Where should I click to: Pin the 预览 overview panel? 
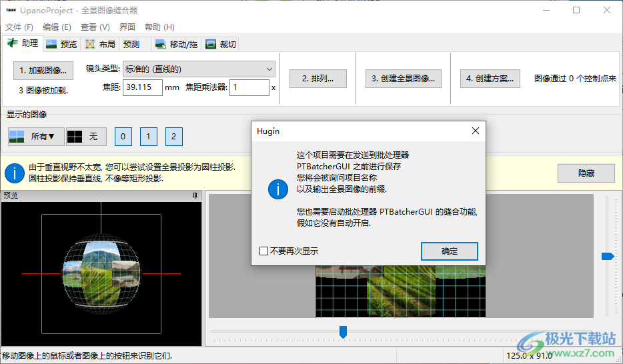[195, 196]
